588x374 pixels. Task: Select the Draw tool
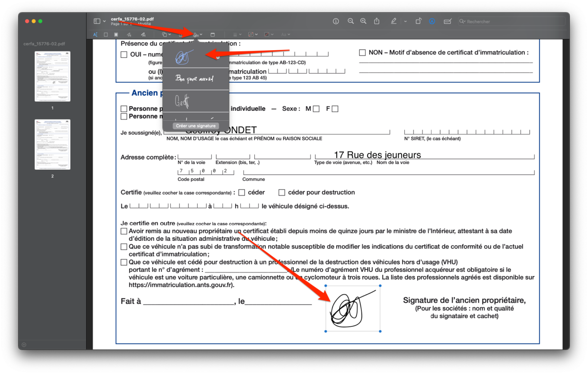(x=143, y=34)
